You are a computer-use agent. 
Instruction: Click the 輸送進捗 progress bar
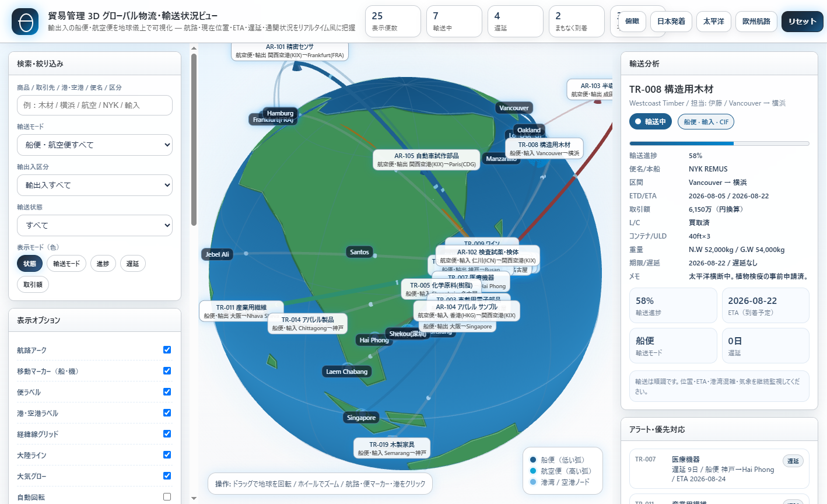[719, 143]
